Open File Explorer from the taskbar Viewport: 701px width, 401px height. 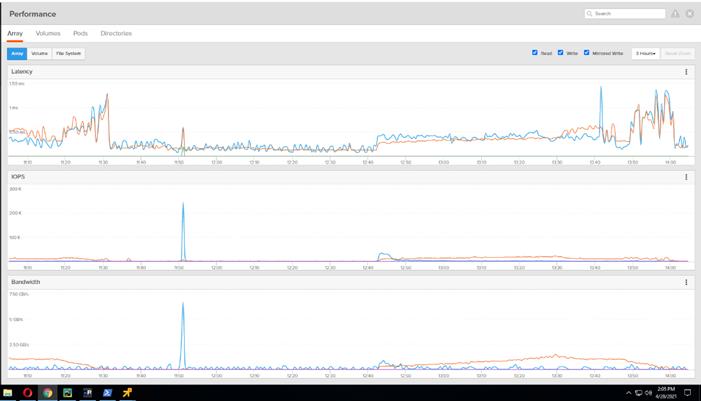[8, 393]
